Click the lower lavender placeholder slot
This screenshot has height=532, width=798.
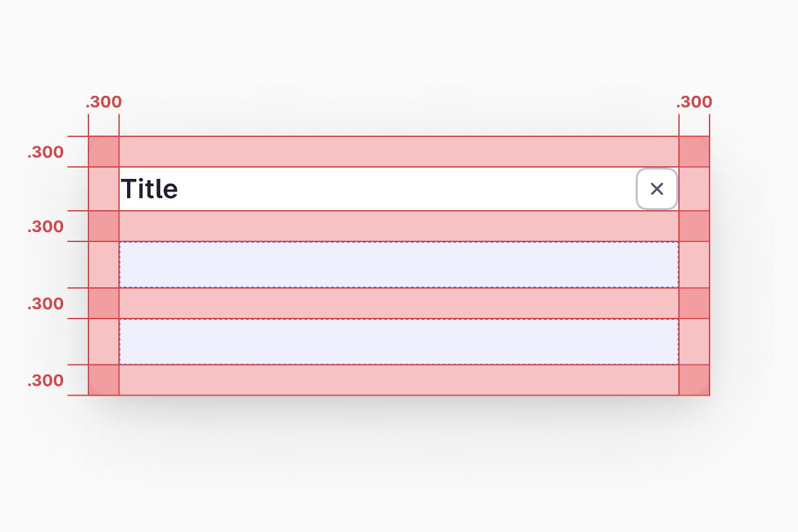[x=399, y=342]
